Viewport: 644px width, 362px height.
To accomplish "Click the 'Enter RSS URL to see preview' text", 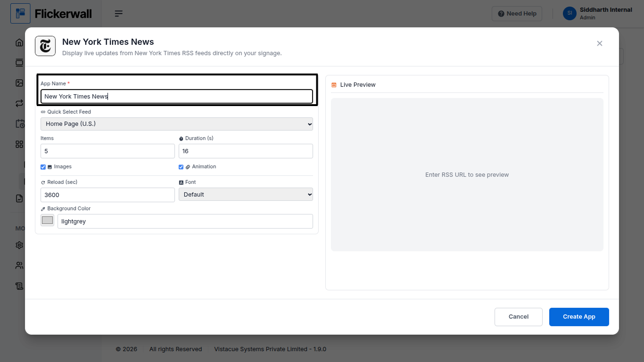I will pos(467,175).
